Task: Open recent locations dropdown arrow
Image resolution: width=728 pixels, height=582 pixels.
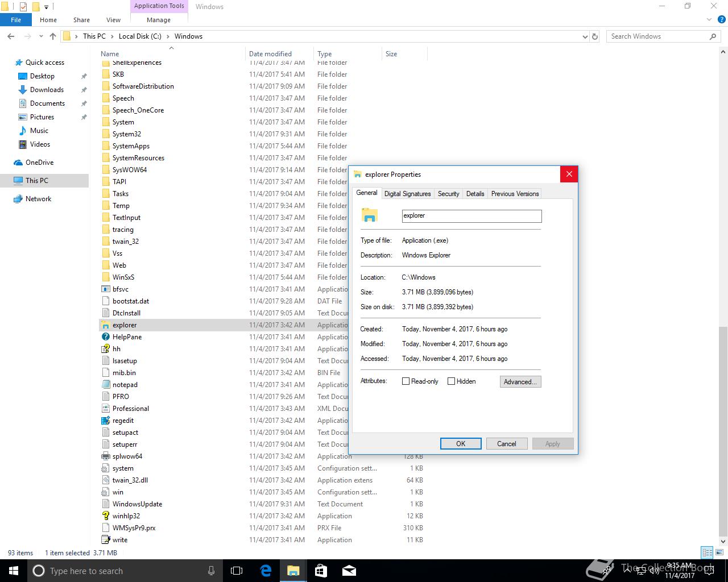Action: pyautogui.click(x=41, y=36)
